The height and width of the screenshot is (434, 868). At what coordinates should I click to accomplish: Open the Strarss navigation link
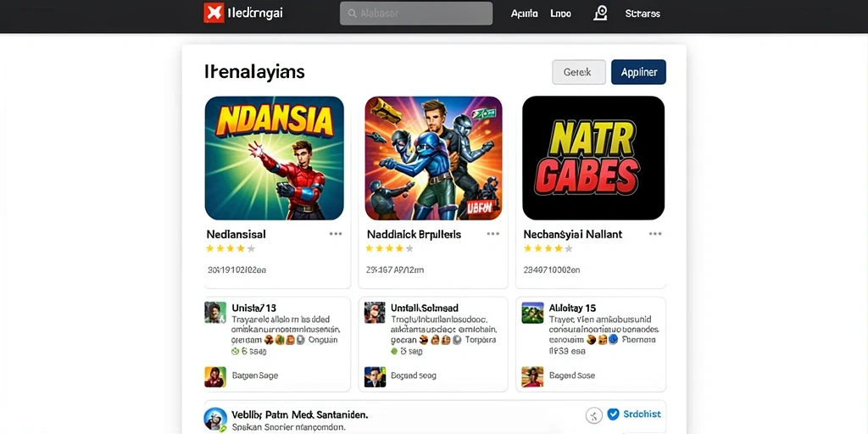[643, 14]
